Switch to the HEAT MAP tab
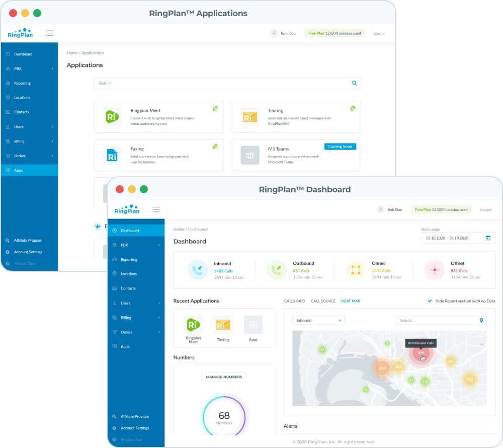The width and height of the screenshot is (503, 448). 351,301
